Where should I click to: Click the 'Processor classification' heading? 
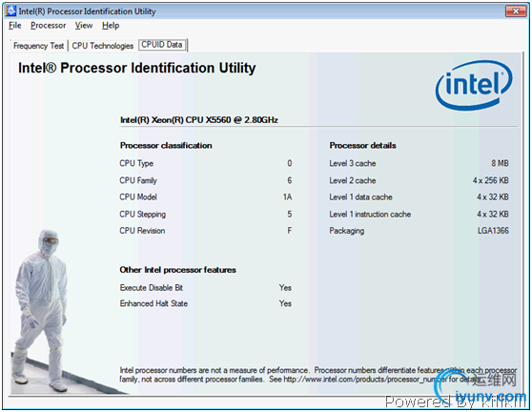[166, 145]
